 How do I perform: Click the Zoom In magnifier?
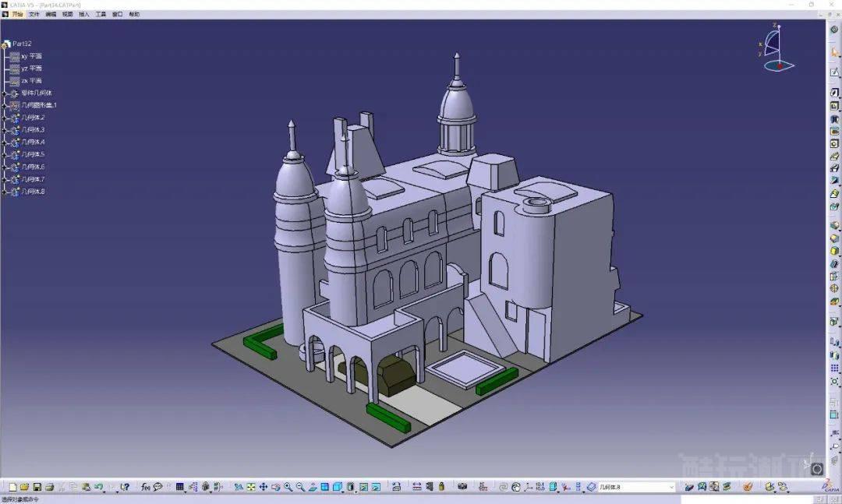click(288, 487)
